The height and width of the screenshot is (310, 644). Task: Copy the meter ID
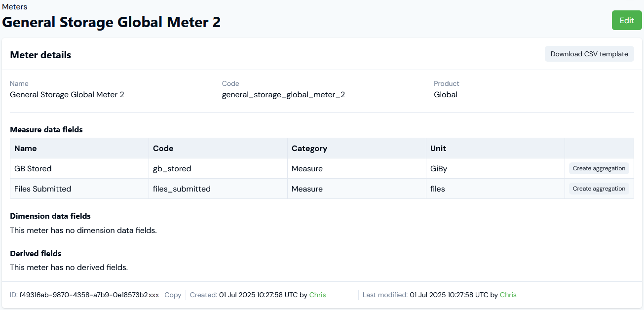pos(173,295)
